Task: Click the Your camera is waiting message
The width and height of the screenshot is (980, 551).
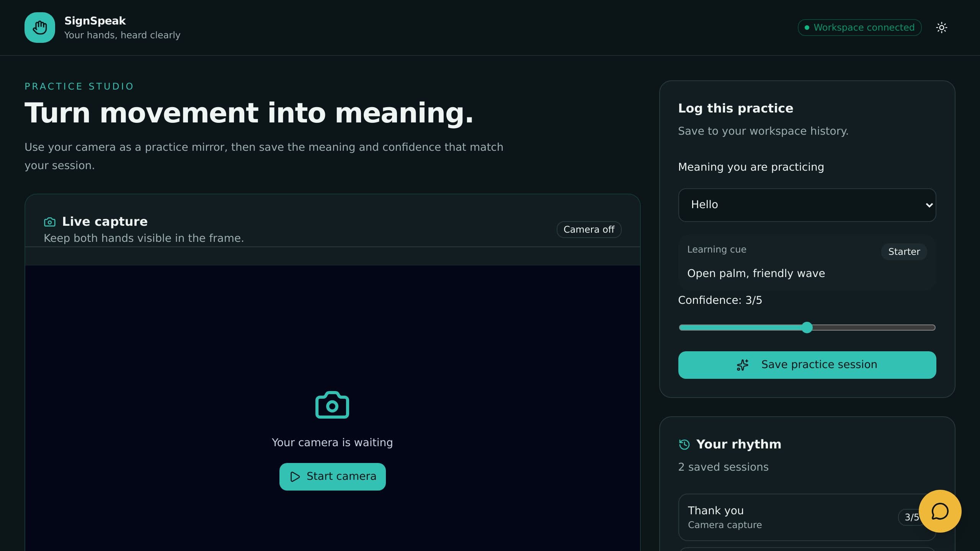Action: pos(332,442)
